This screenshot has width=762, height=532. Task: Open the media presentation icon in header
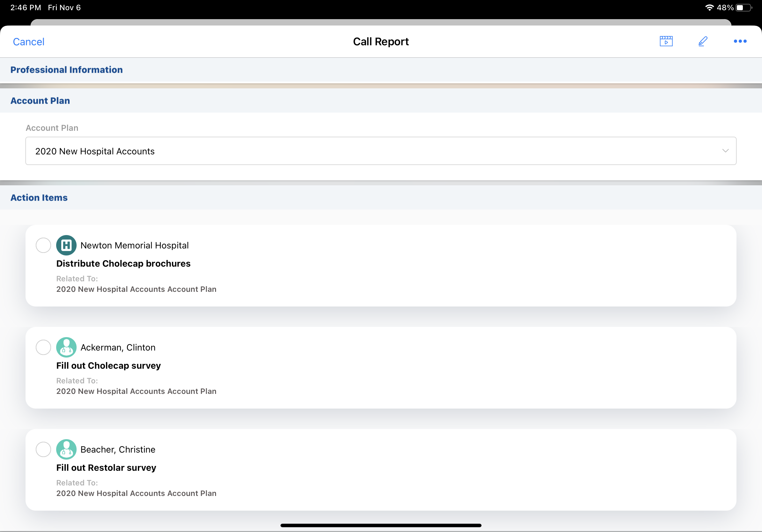click(666, 41)
